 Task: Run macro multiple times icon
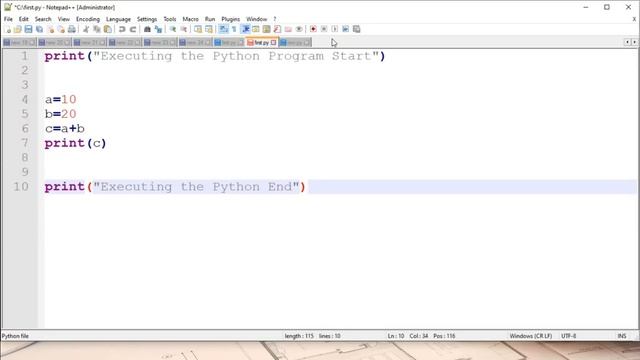345,29
